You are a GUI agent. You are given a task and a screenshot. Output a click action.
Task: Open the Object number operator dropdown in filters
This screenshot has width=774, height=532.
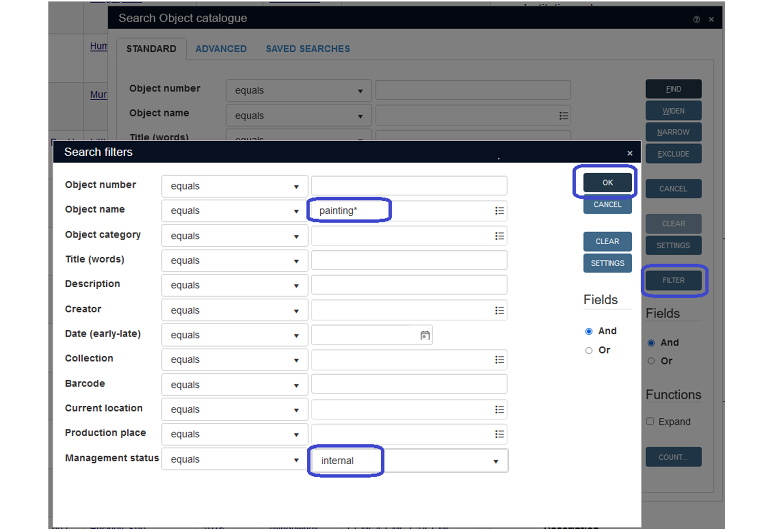click(235, 186)
